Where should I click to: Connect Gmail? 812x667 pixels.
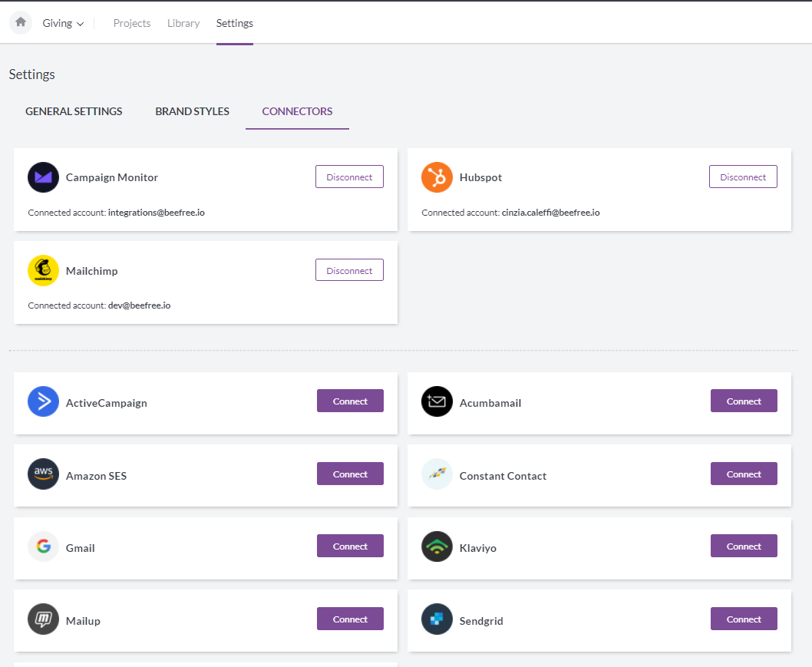point(350,546)
